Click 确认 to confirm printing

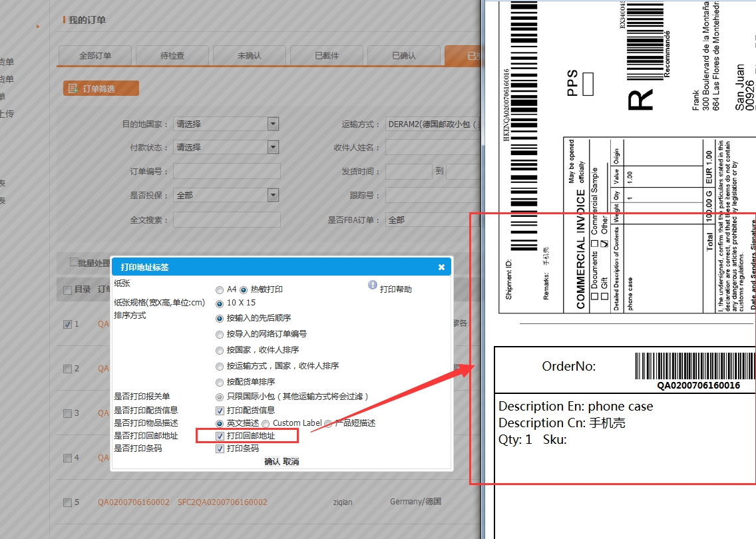(272, 462)
